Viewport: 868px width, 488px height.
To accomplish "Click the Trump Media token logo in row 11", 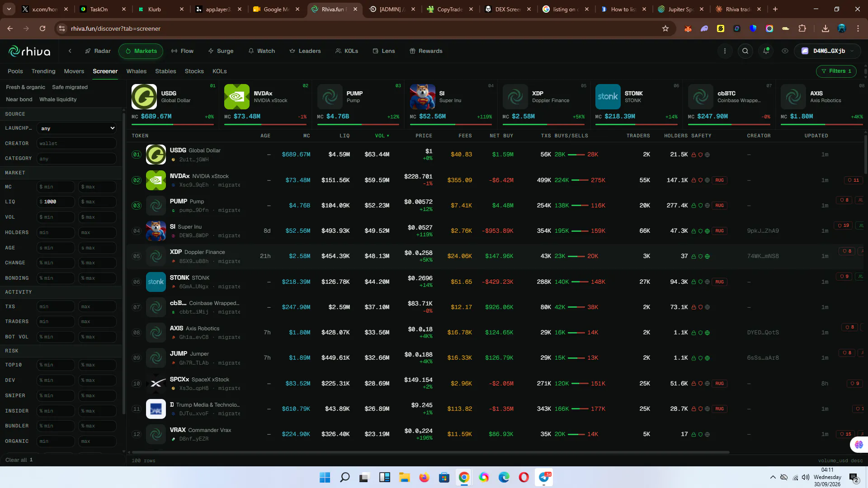I will click(x=156, y=409).
